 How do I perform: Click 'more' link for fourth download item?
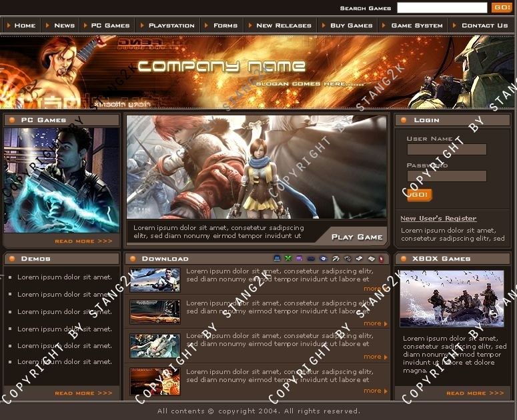[372, 391]
